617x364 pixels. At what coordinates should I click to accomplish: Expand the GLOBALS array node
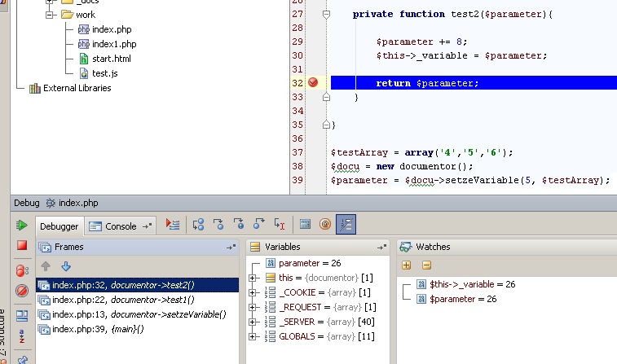tap(253, 336)
